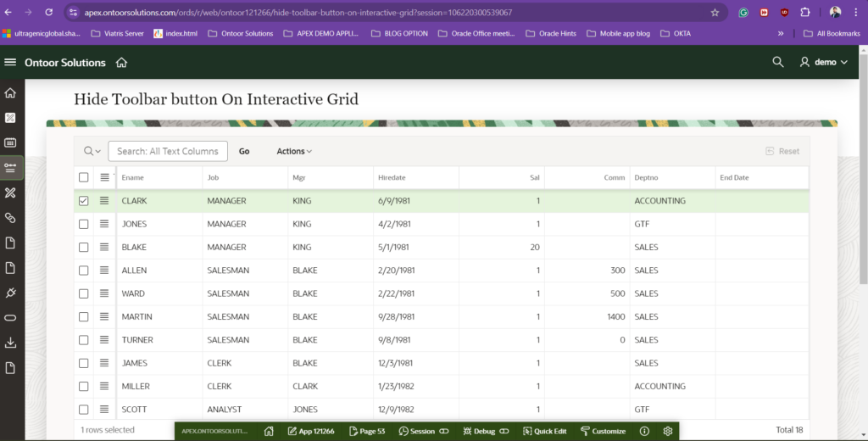Open the hamburger navigation menu
This screenshot has height=441, width=868.
click(10, 63)
